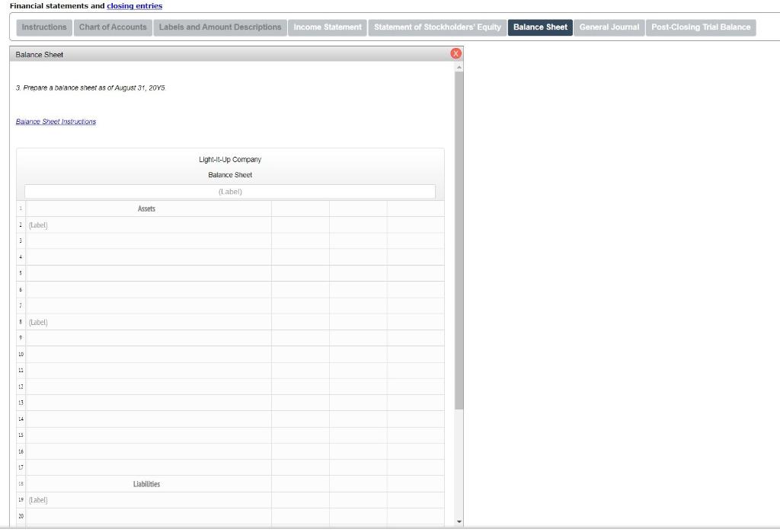The width and height of the screenshot is (780, 532).
Task: Click the Label field on row 8
Action: point(114,322)
